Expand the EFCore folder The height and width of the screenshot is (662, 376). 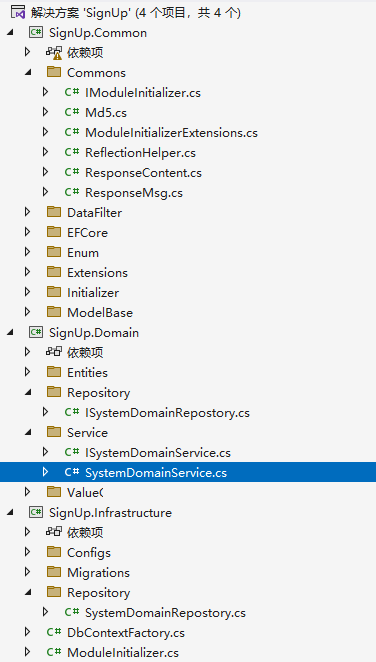pos(27,232)
